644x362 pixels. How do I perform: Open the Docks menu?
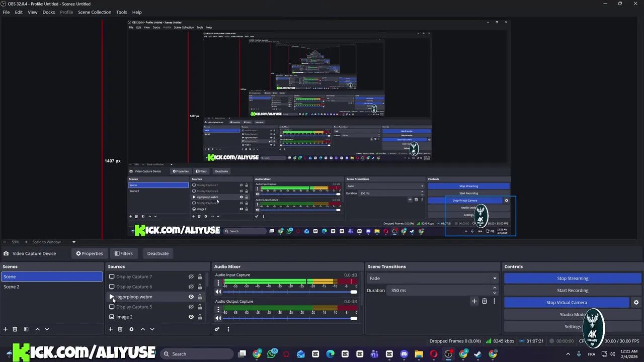49,12
